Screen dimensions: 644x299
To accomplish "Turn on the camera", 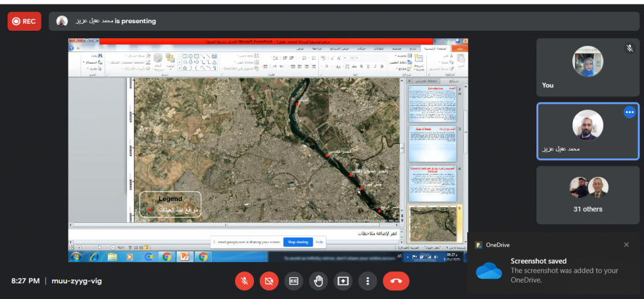I will click(269, 281).
